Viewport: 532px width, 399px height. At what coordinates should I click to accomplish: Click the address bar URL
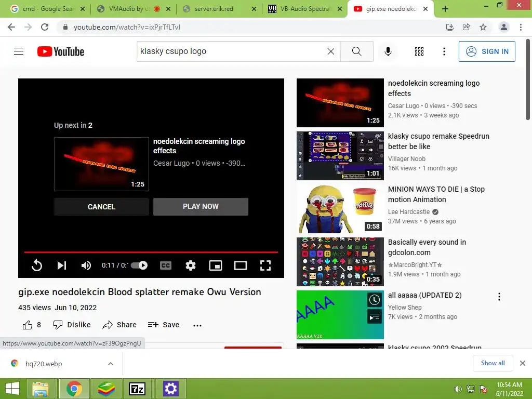(127, 27)
